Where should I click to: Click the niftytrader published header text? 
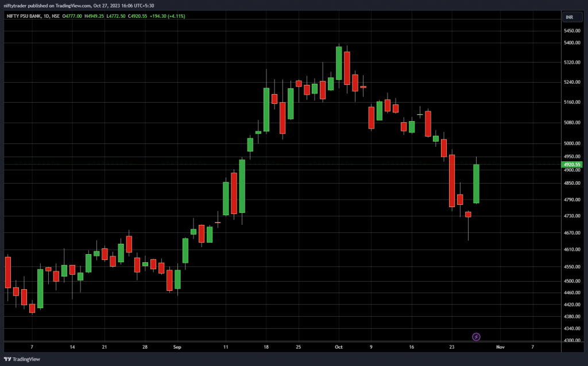(79, 6)
